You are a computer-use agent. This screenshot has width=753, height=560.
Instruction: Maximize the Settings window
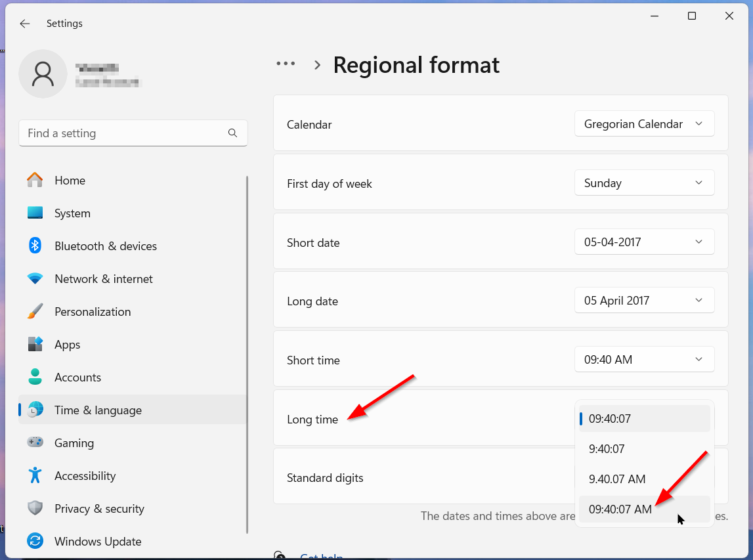(691, 16)
